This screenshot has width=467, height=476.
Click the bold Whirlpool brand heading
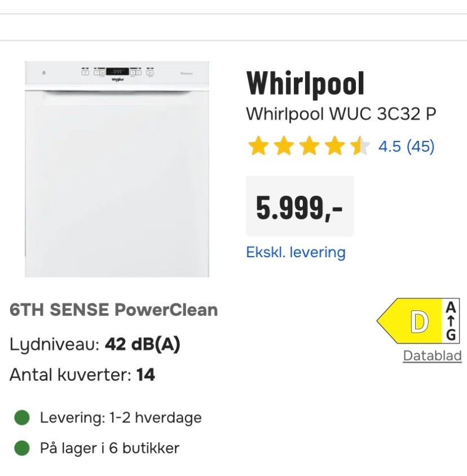tap(305, 84)
